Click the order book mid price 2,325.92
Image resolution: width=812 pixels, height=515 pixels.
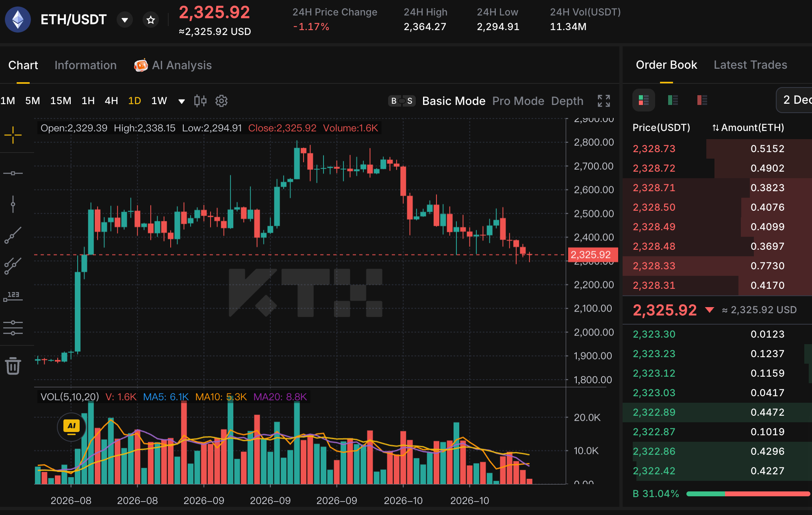pos(664,310)
